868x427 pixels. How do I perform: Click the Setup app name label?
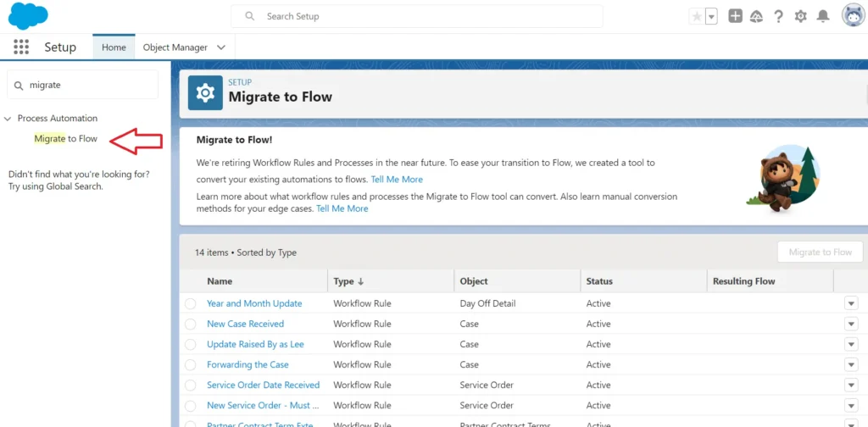pos(60,47)
